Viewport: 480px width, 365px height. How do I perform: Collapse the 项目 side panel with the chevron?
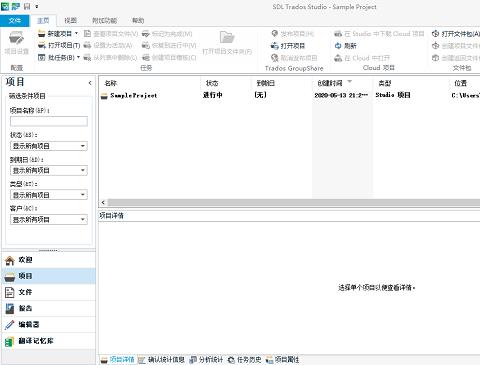coord(90,83)
